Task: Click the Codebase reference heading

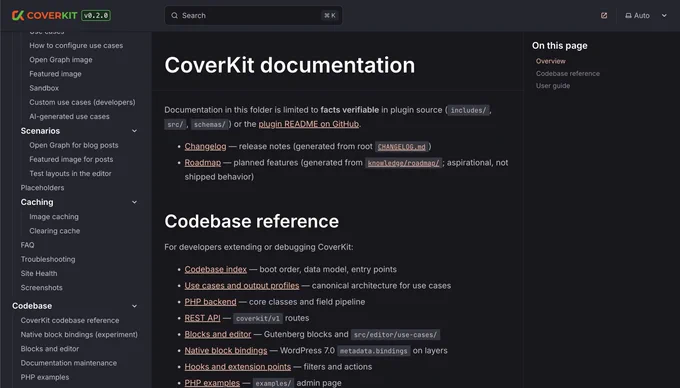Action: [252, 222]
